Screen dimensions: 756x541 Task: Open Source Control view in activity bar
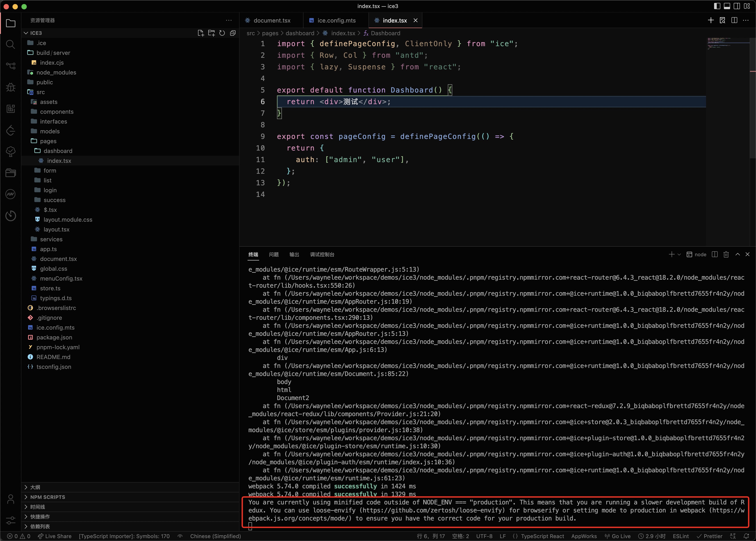(x=11, y=66)
